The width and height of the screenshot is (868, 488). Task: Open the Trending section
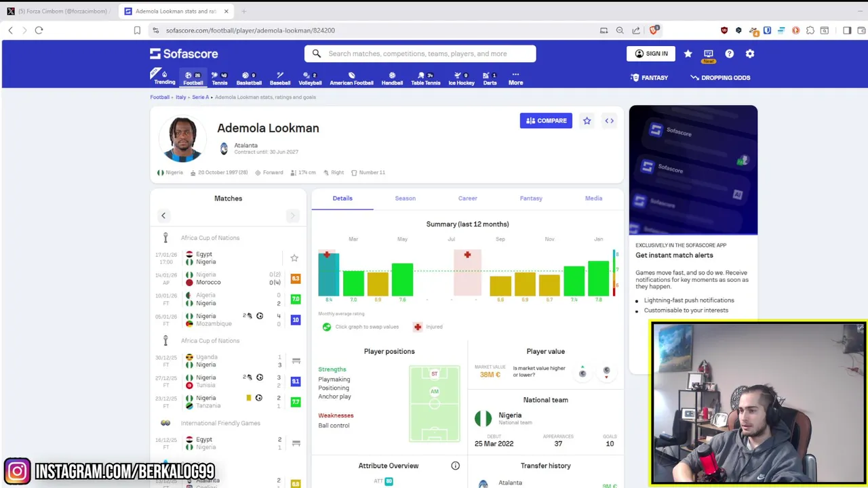pos(164,77)
